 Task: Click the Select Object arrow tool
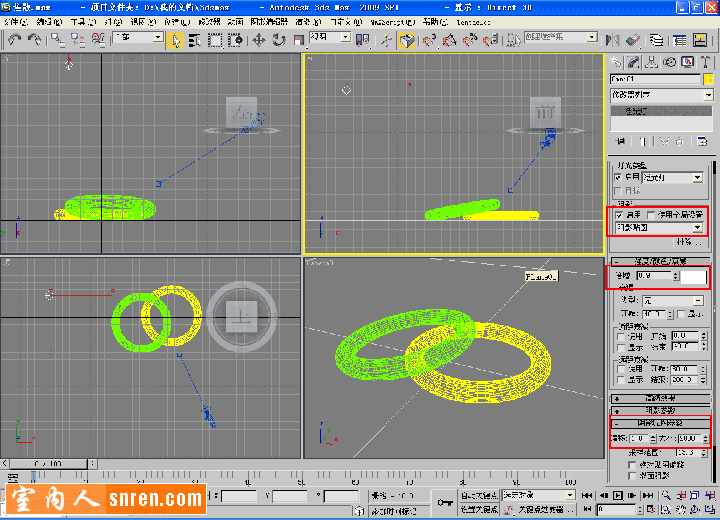175,40
